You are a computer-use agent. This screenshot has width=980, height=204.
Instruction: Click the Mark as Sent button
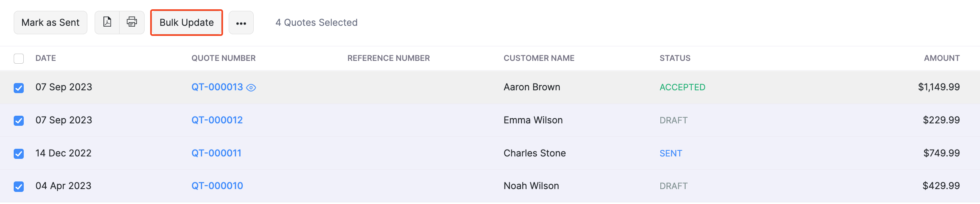[50, 23]
